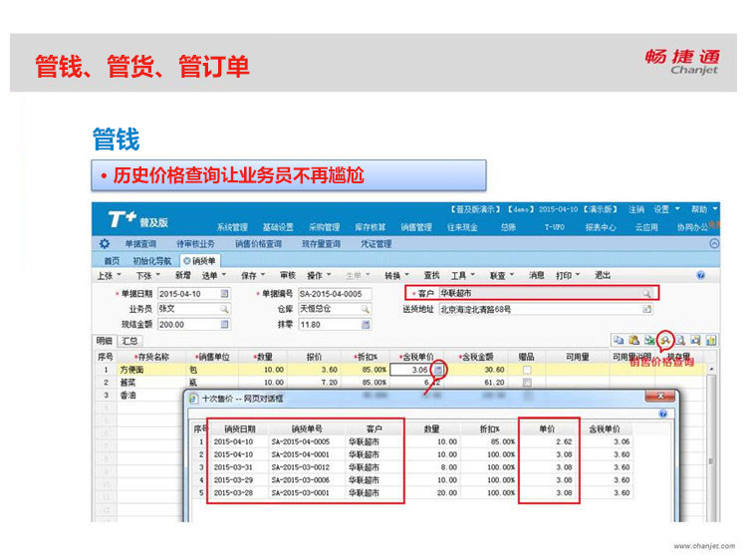Click the gear settings icon beside 单据查询
Image resolution: width=747 pixels, height=560 pixels.
tap(105, 243)
